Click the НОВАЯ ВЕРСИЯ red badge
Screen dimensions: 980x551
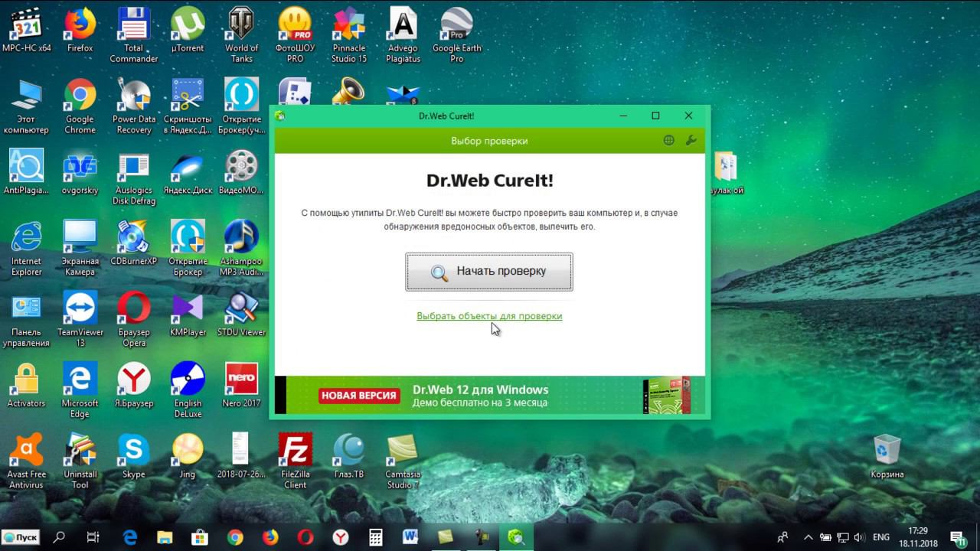click(x=358, y=396)
